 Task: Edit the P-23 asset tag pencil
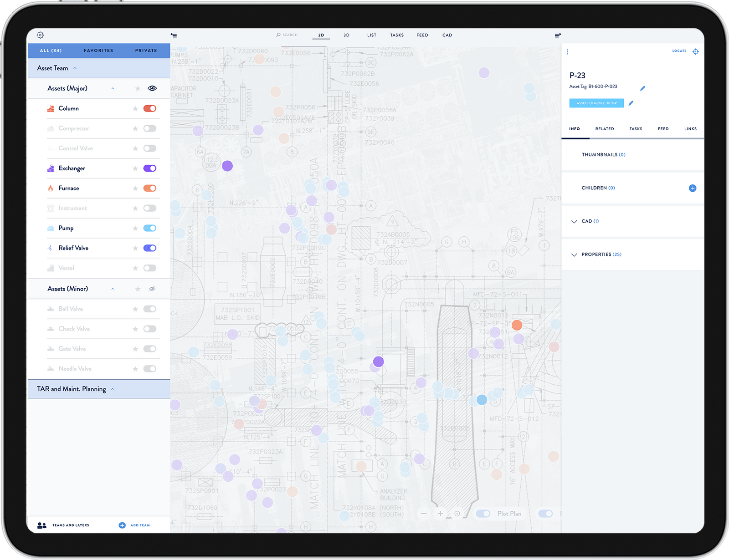tap(642, 88)
